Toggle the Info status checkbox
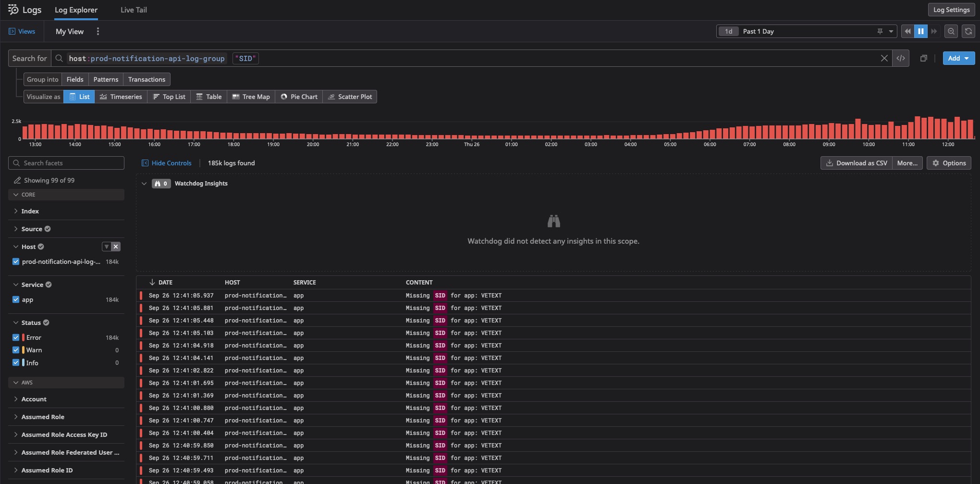 pyautogui.click(x=16, y=362)
